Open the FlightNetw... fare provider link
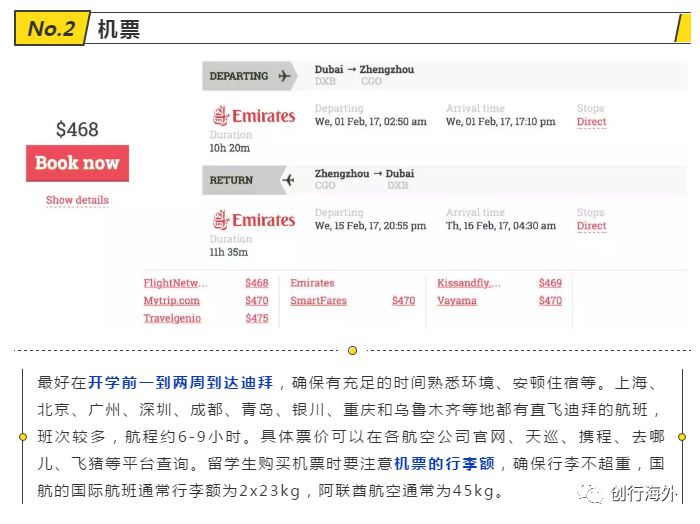 point(175,283)
